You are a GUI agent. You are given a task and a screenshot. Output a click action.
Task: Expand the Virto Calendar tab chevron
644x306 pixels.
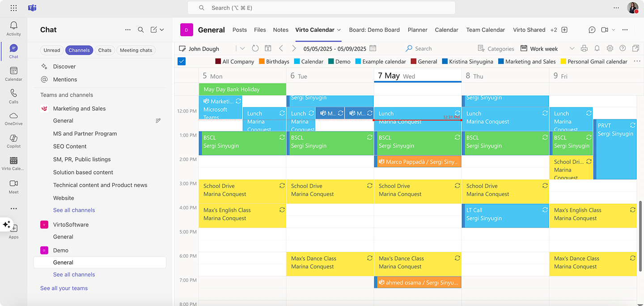(x=338, y=30)
